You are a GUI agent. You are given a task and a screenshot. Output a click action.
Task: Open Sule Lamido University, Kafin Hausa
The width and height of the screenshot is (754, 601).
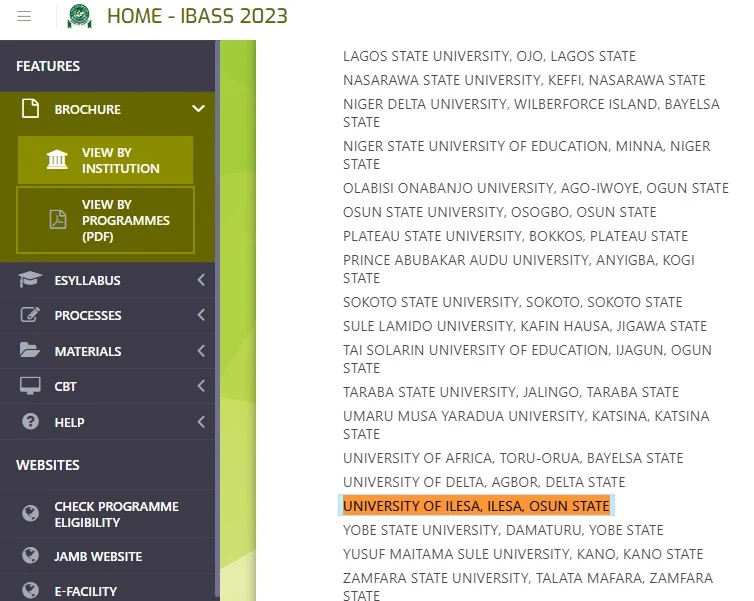click(x=525, y=326)
